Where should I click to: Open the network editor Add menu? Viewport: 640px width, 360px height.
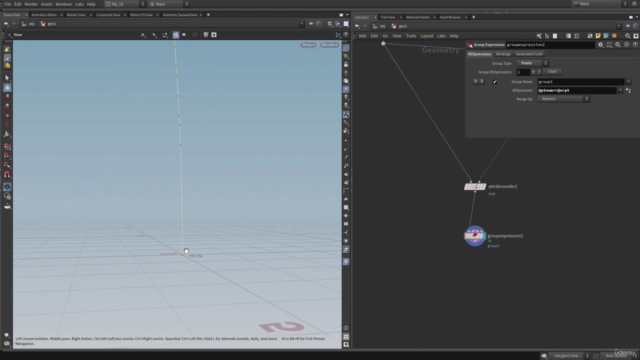pos(362,36)
